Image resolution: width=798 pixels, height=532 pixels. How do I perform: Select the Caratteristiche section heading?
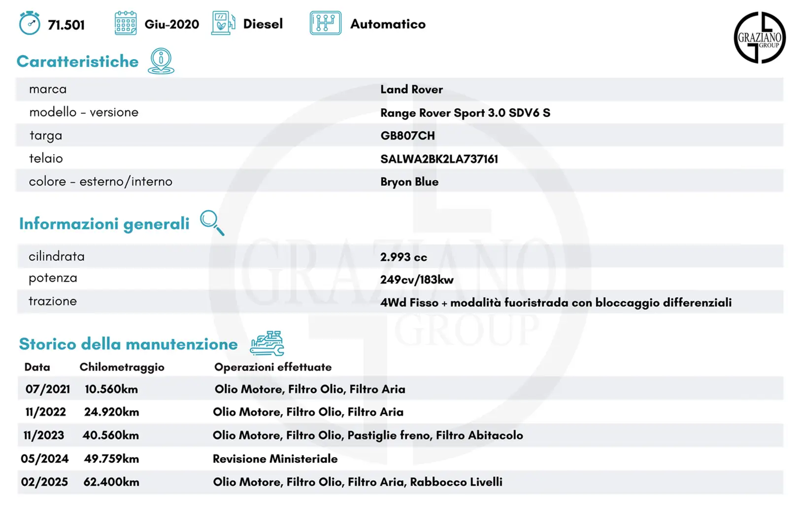click(x=78, y=62)
